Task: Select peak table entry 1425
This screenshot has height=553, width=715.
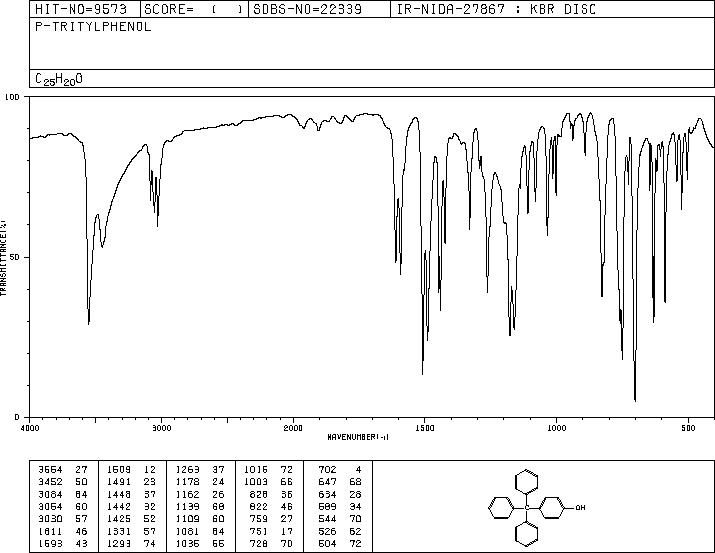Action: click(119, 519)
